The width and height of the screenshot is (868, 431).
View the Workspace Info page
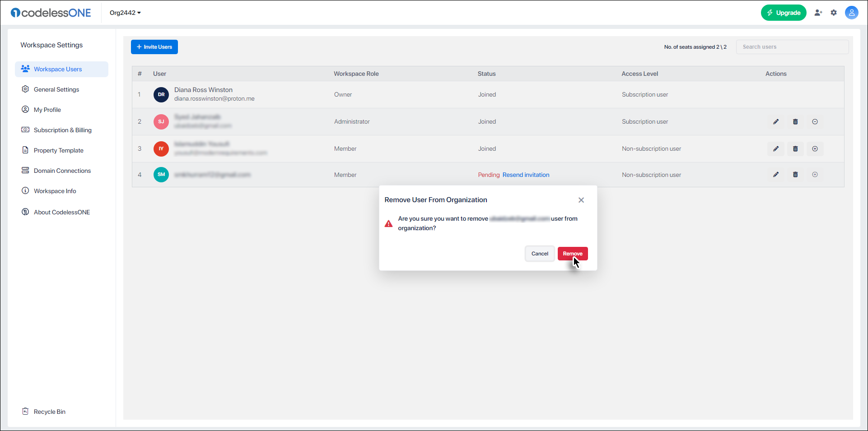(x=55, y=190)
